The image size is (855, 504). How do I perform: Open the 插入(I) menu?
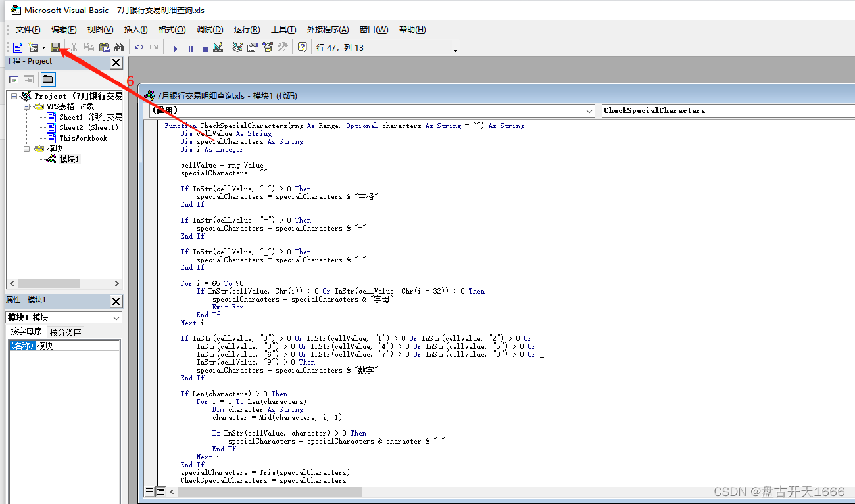[136, 30]
